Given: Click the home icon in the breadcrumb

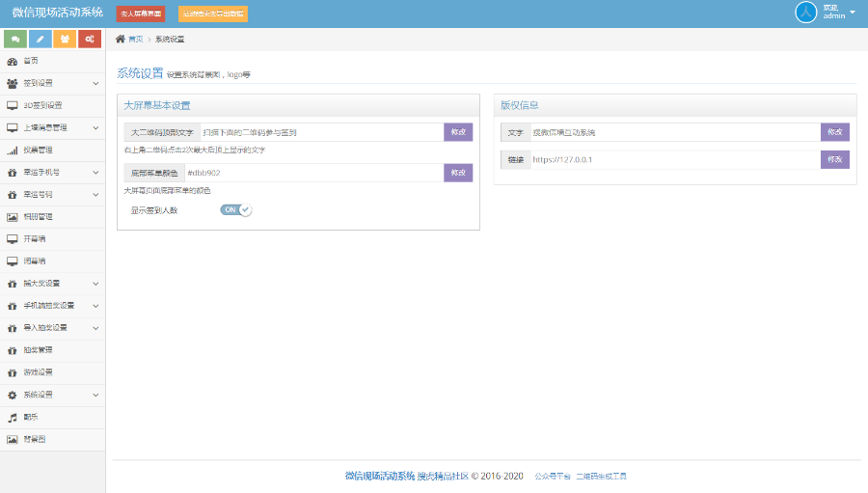Looking at the screenshot, I should 121,39.
